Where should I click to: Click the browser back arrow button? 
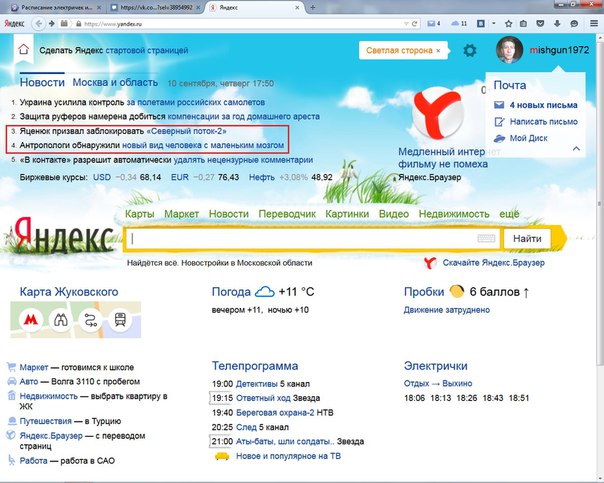tap(38, 23)
